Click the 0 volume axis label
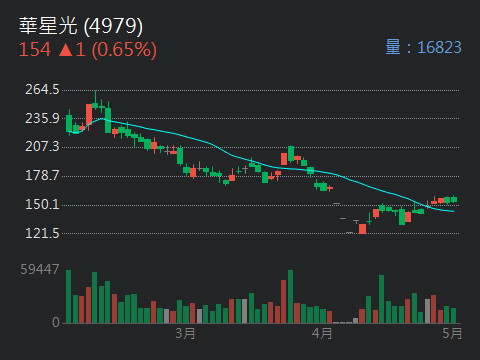The image size is (480, 360). point(56,322)
